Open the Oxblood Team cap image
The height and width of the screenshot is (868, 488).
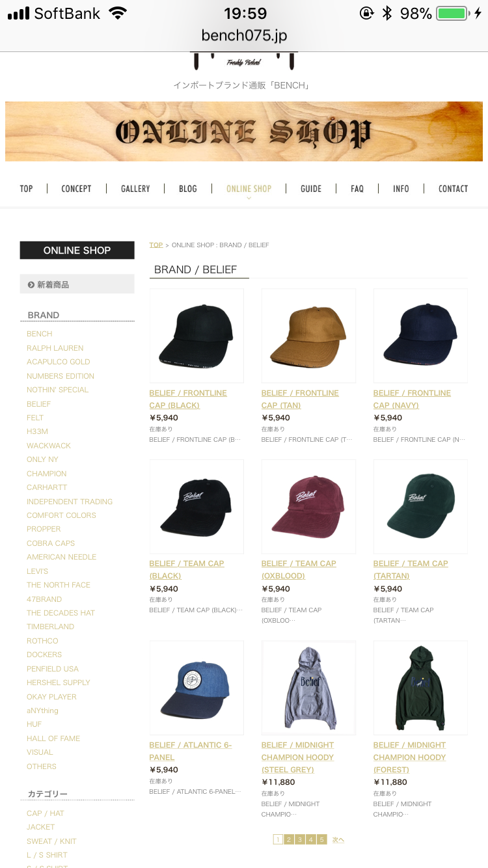[x=308, y=506]
